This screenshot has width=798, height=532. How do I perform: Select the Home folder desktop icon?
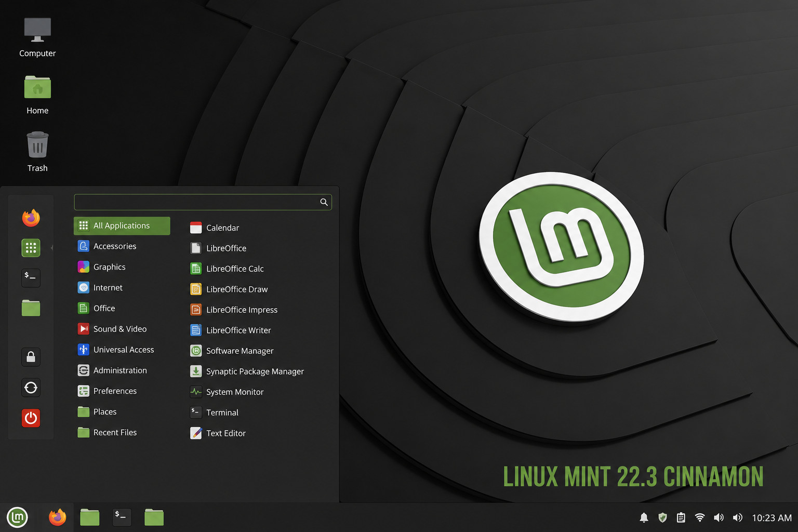click(x=37, y=95)
